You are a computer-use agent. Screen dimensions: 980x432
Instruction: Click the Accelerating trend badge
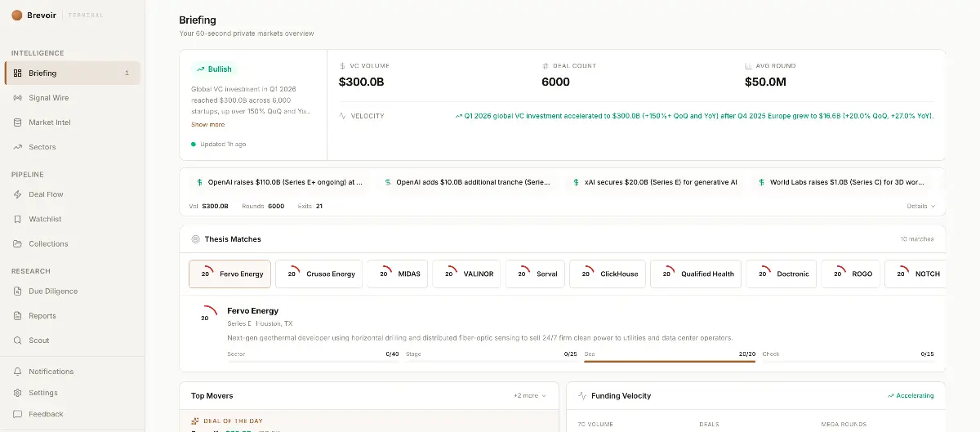(911, 395)
